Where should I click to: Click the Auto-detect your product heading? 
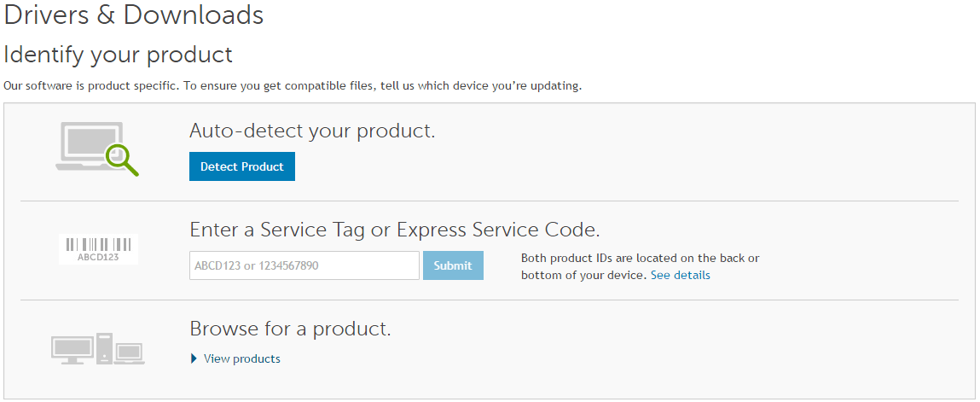(312, 131)
